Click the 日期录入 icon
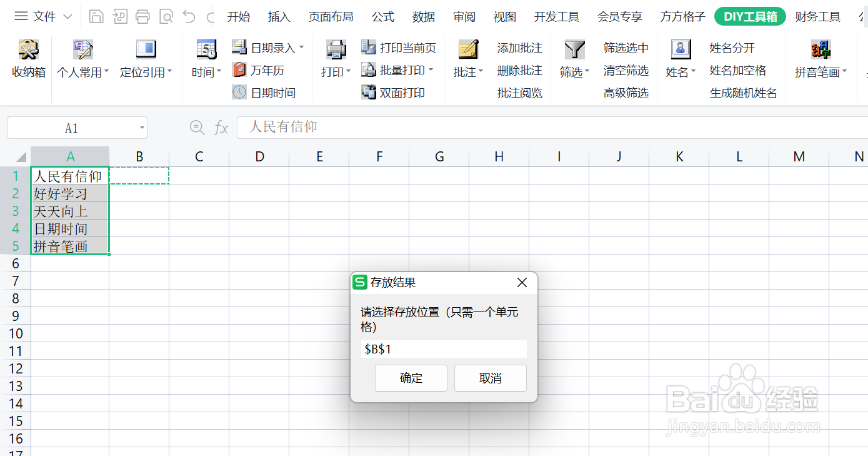Screen dimensions: 868x456 pyautogui.click(x=239, y=48)
